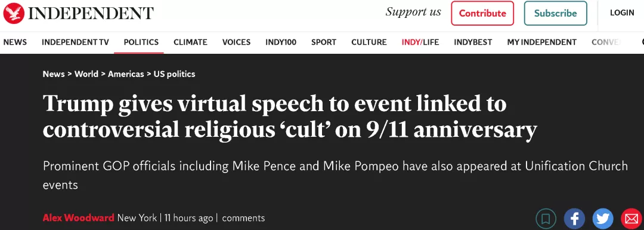This screenshot has width=644, height=230.
Task: Click the US politics breadcrumb link
Action: (174, 74)
